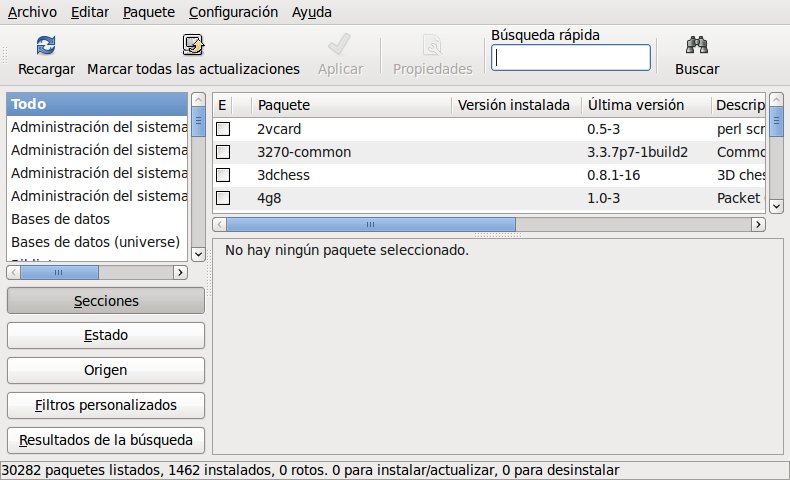Toggle the checkbox for 3dchess

[223, 175]
